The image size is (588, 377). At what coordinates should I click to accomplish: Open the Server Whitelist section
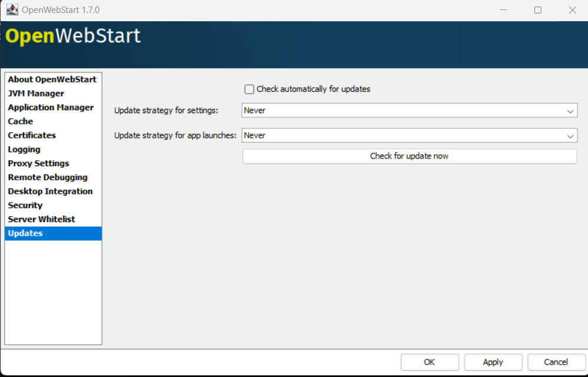pyautogui.click(x=53, y=219)
